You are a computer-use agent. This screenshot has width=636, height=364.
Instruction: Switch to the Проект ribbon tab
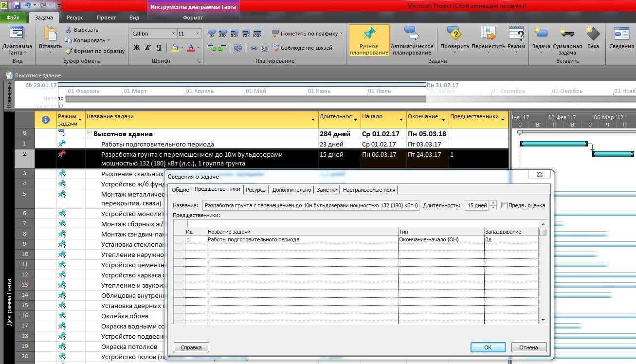pyautogui.click(x=106, y=18)
